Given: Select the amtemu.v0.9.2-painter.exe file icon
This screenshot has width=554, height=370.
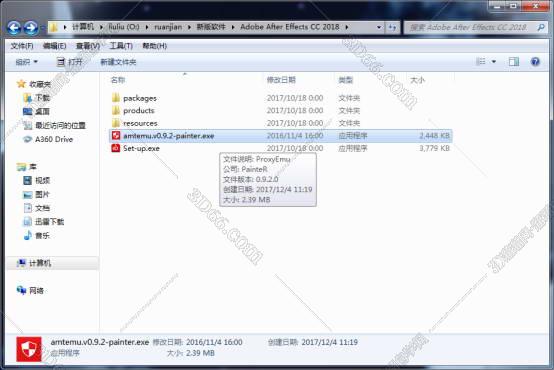Looking at the screenshot, I should click(116, 136).
